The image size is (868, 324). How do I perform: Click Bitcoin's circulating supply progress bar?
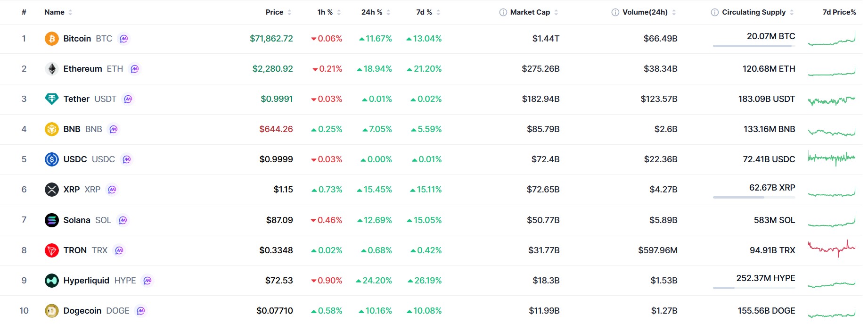(754, 46)
